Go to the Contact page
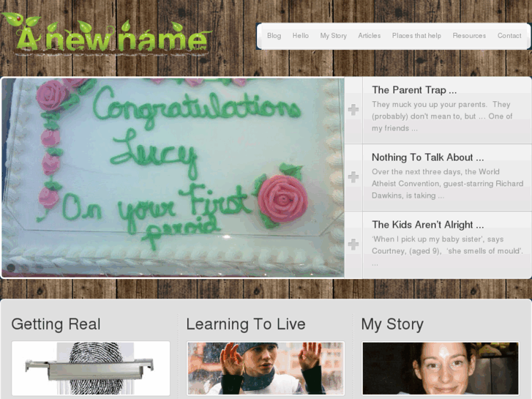The height and width of the screenshot is (399, 532). [x=509, y=36]
